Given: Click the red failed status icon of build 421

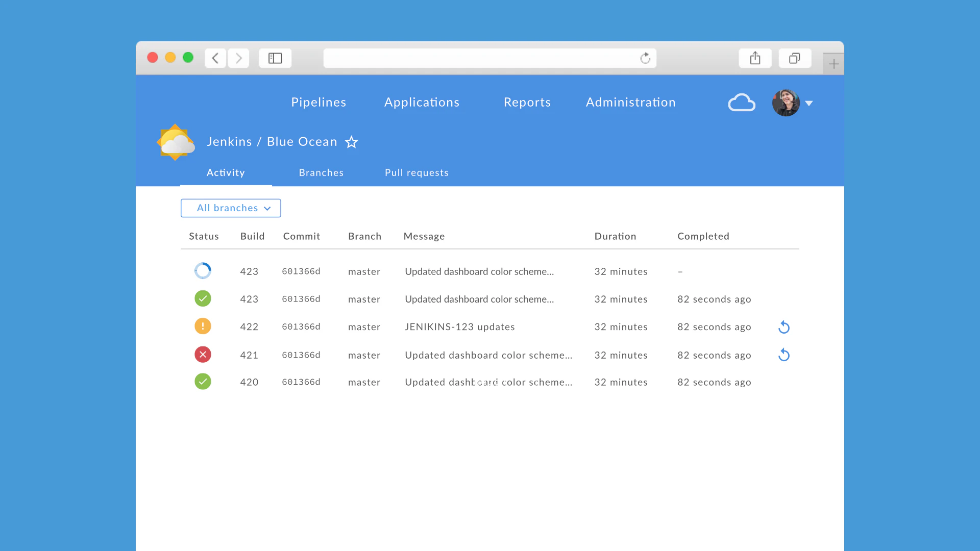Looking at the screenshot, I should [x=203, y=355].
